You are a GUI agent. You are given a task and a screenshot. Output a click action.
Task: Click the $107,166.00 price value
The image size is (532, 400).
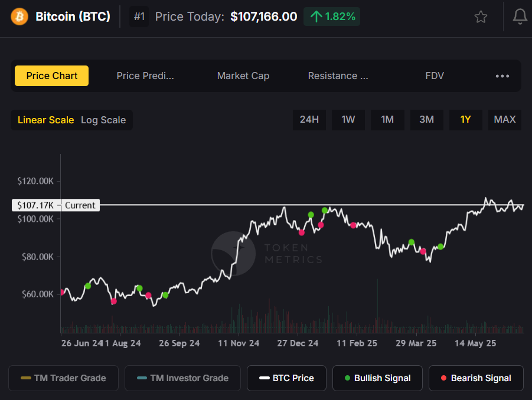tap(263, 17)
